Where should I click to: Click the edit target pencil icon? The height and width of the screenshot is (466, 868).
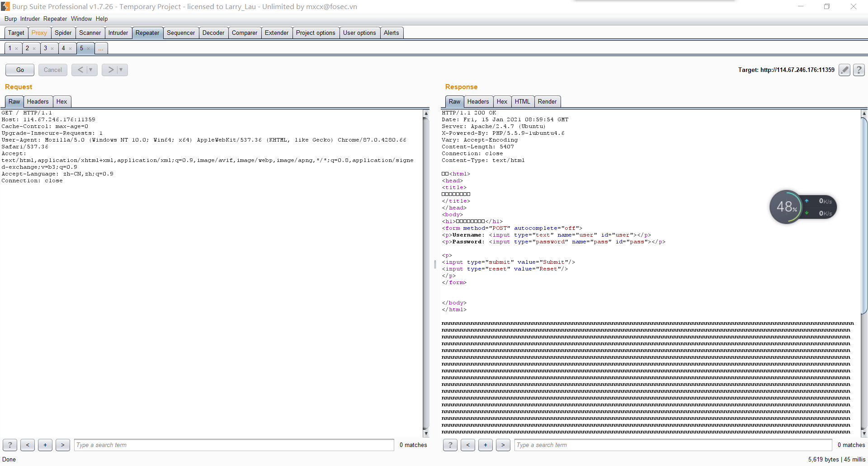tap(844, 70)
